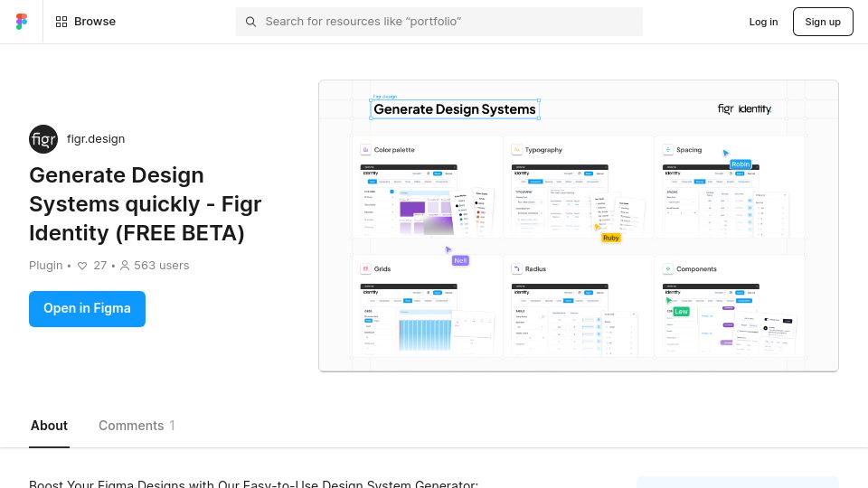This screenshot has width=868, height=488.
Task: Click the users person icon
Action: click(x=125, y=266)
